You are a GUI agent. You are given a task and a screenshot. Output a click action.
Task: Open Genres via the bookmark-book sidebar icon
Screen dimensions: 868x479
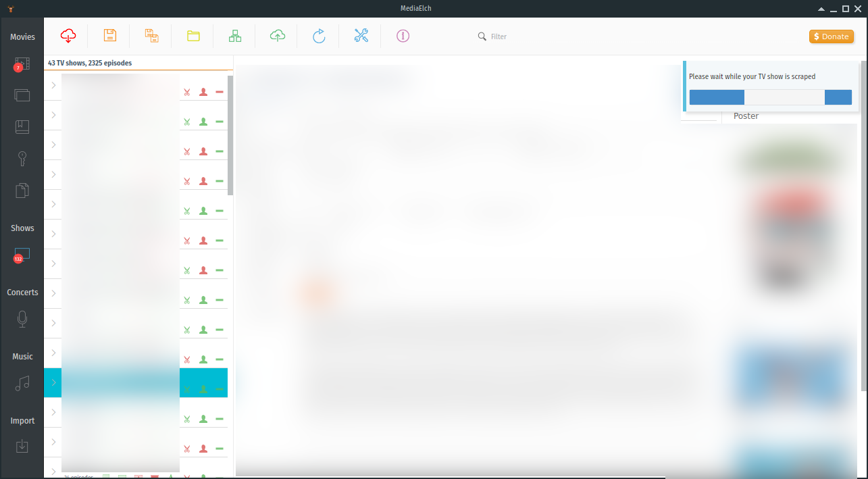pyautogui.click(x=22, y=126)
